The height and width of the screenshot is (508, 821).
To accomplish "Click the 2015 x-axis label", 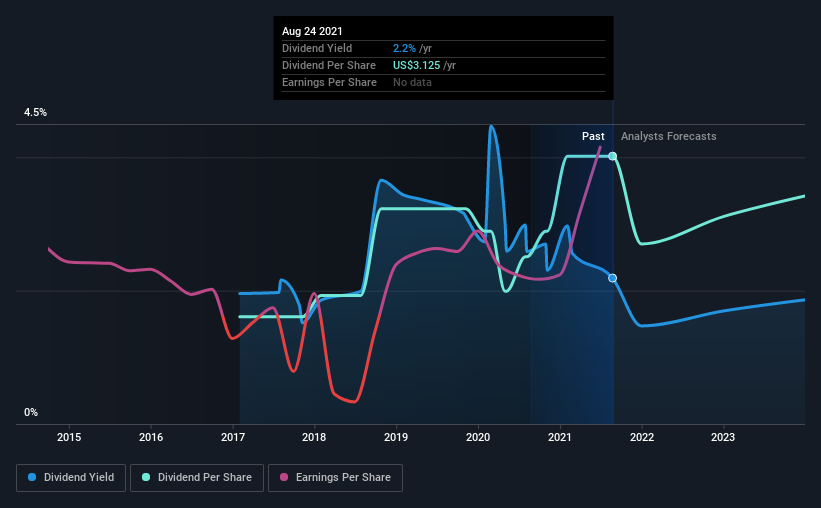I will coord(69,437).
